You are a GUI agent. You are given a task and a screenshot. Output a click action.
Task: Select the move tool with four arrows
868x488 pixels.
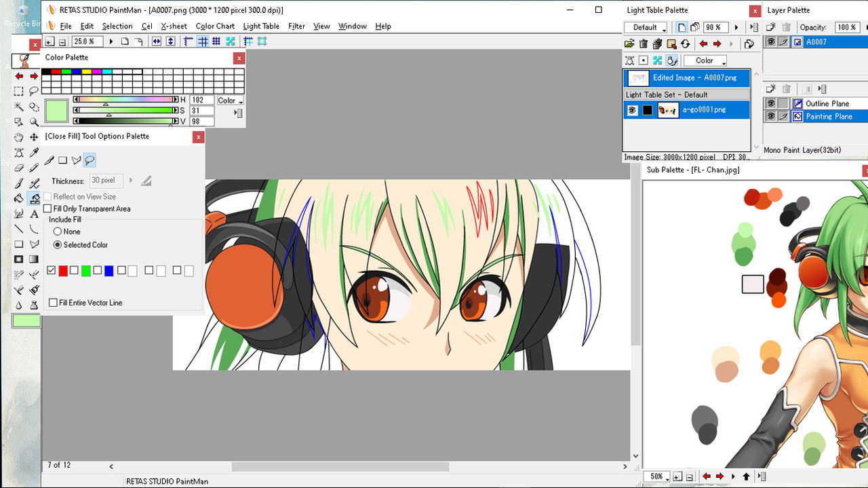tap(34, 137)
